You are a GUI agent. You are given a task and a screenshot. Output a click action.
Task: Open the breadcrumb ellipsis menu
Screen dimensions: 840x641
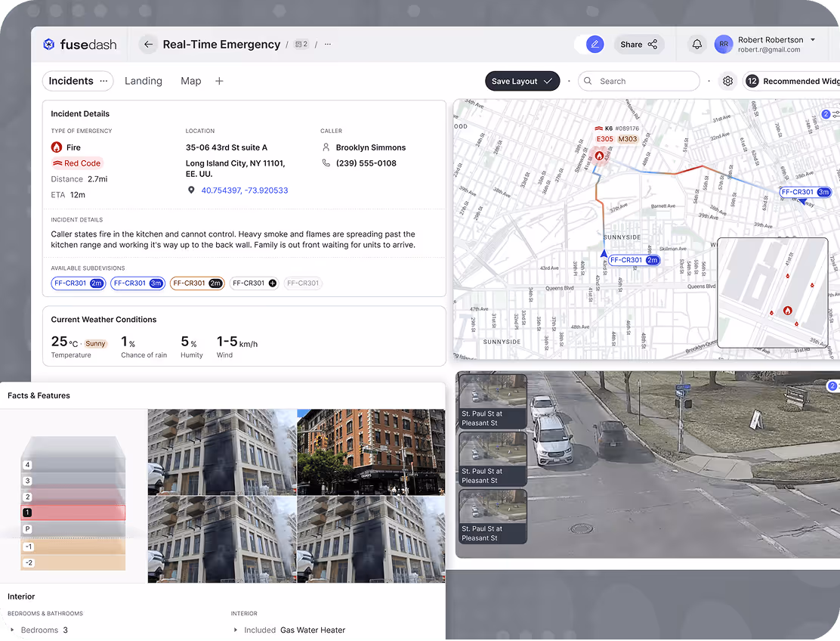[327, 45]
